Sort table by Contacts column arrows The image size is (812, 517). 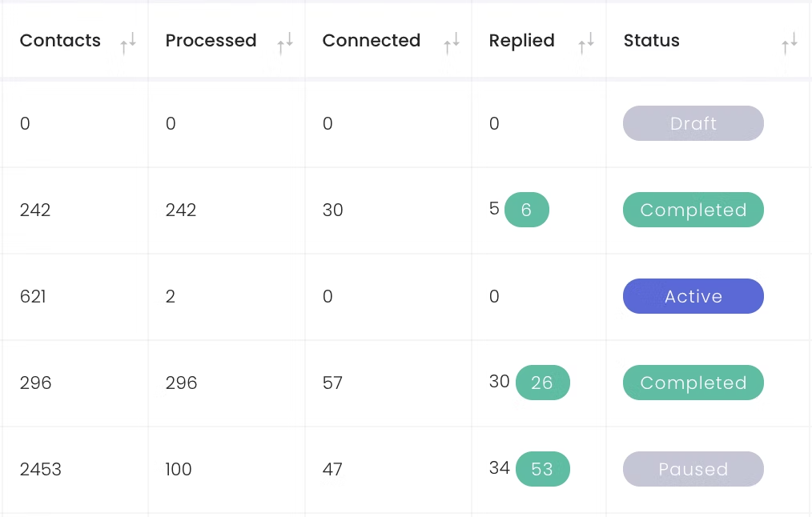pos(128,44)
